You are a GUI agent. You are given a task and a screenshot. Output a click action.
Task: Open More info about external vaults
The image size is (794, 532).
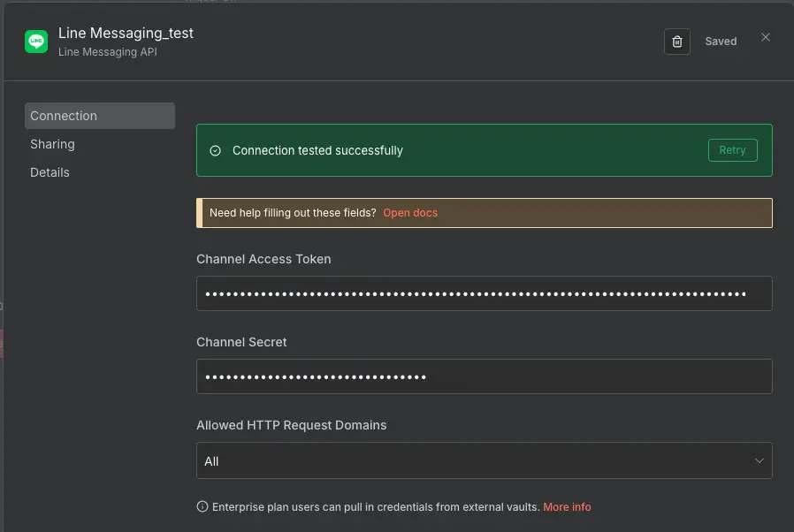point(567,507)
